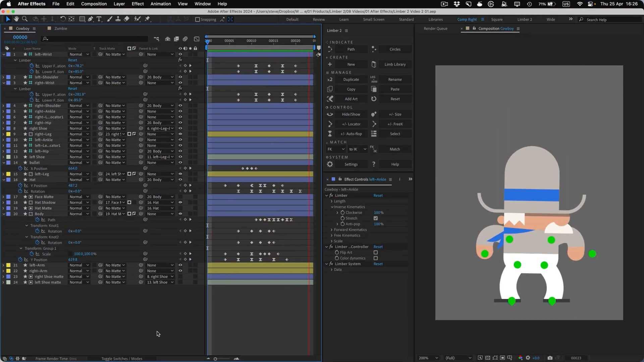Click the snapshot camera icon in viewer
This screenshot has width=644, height=362.
point(550,358)
